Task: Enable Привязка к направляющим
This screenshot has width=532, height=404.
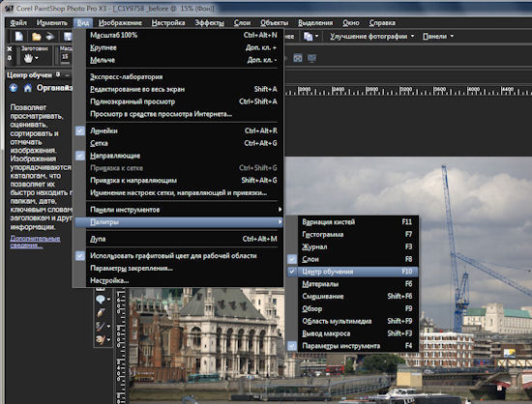Action: click(179, 181)
